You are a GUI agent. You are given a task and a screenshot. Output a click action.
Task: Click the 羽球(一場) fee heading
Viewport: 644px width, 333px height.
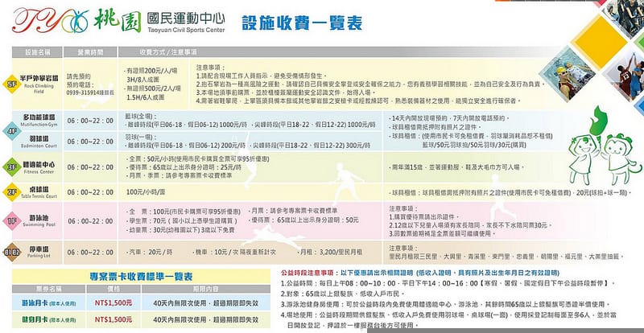(x=141, y=138)
